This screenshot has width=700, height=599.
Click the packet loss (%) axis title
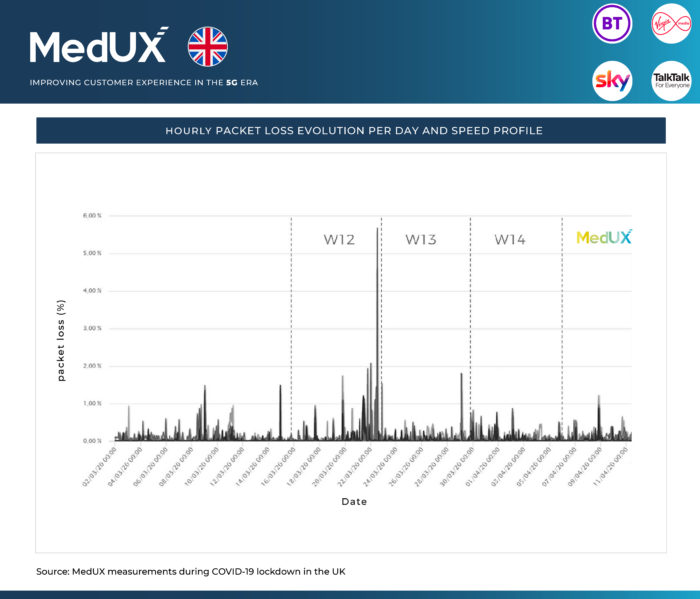point(61,340)
